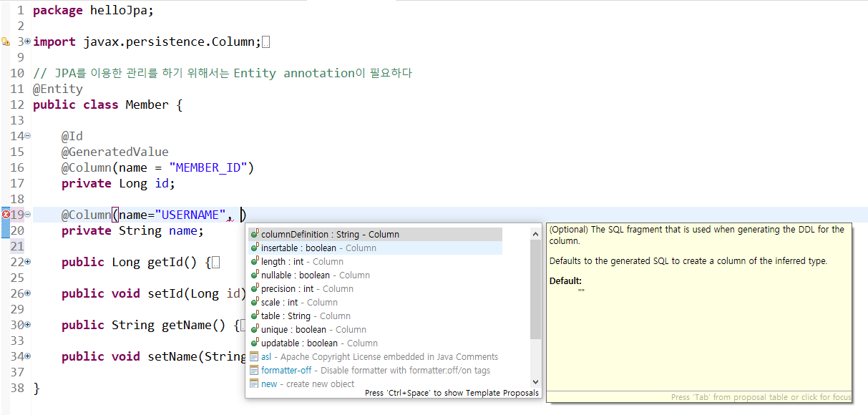This screenshot has height=415, width=868.
Task: Click the "USERNAME" string literal
Action: [190, 215]
